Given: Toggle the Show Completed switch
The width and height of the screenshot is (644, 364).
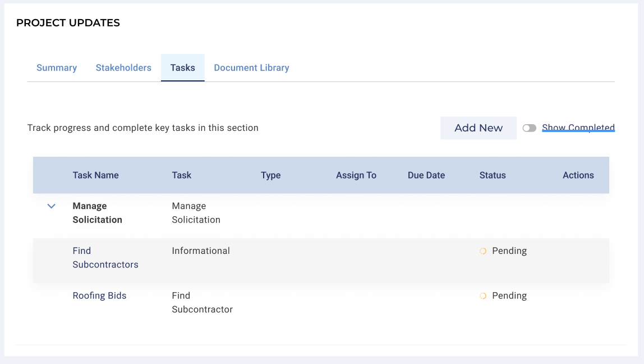Looking at the screenshot, I should pos(529,128).
